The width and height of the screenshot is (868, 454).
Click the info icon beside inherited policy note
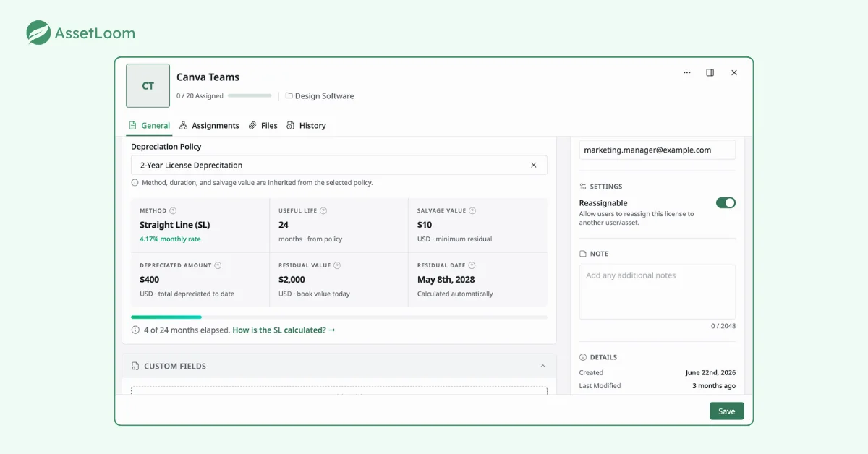point(135,183)
